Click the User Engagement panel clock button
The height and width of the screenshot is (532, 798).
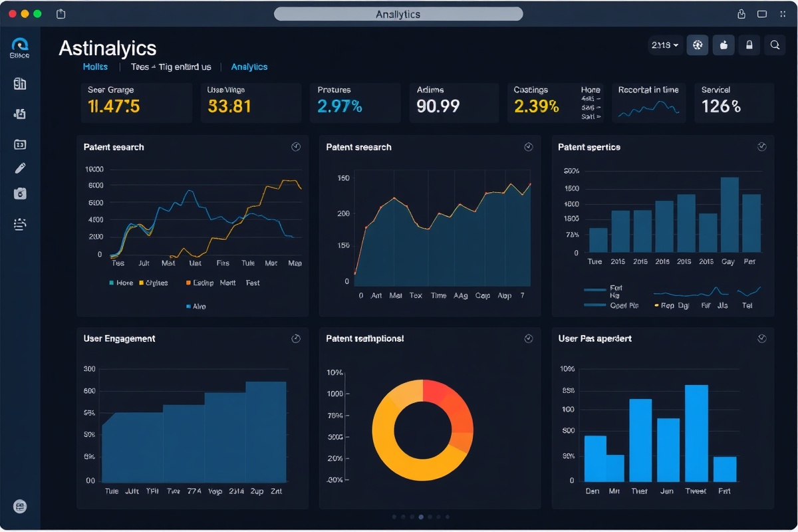295,338
